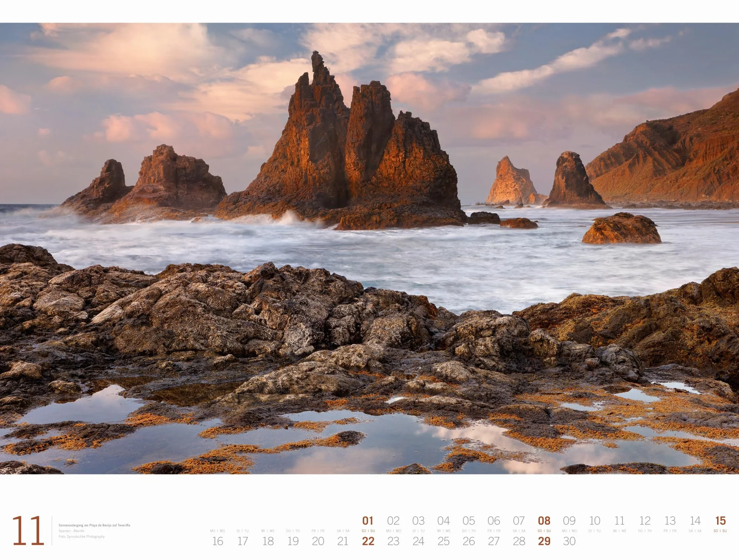The height and width of the screenshot is (560, 739).
Task: Click the 'DO I TH' label above 19
Action: (293, 531)
